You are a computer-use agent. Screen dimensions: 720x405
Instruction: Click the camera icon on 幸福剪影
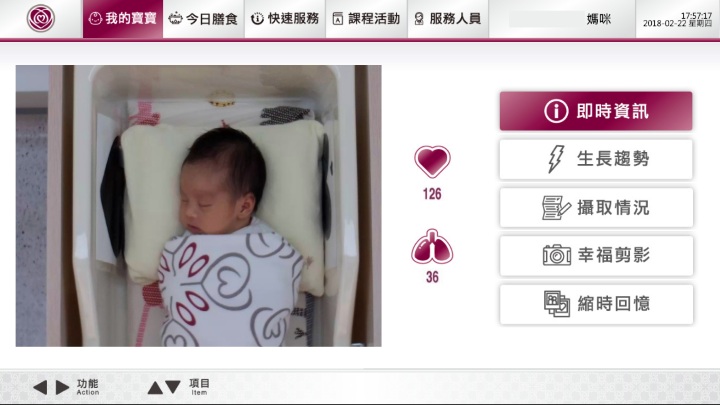(557, 255)
